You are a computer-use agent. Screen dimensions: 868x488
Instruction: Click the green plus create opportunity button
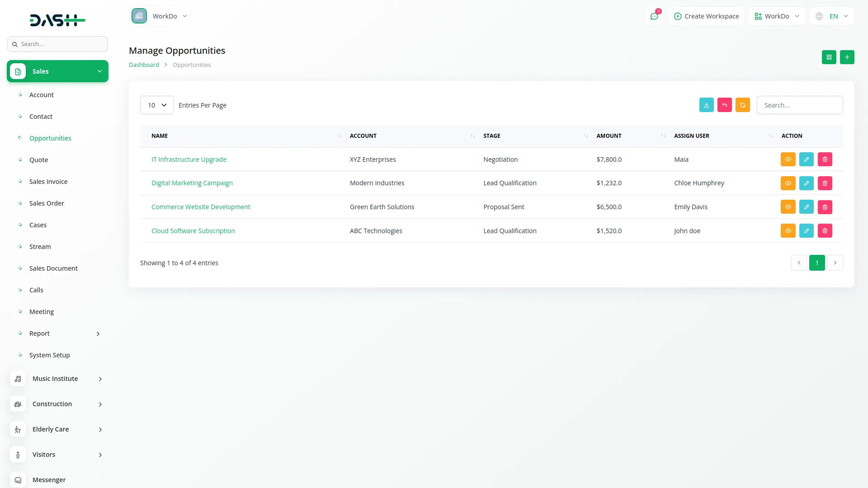[847, 57]
